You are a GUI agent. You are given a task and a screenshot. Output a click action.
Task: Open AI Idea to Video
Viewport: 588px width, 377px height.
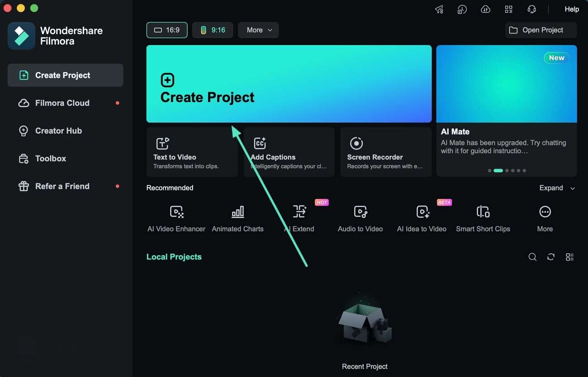pos(422,218)
